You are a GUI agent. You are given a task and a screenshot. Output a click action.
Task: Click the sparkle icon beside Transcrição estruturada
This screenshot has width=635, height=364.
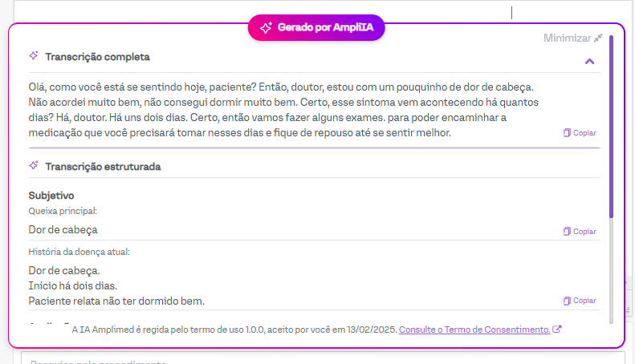[34, 166]
